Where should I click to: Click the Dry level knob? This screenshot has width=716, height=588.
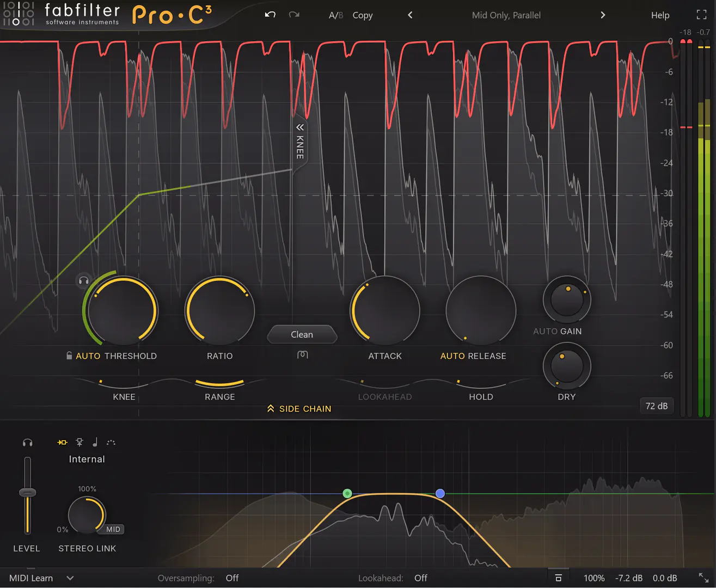point(567,366)
